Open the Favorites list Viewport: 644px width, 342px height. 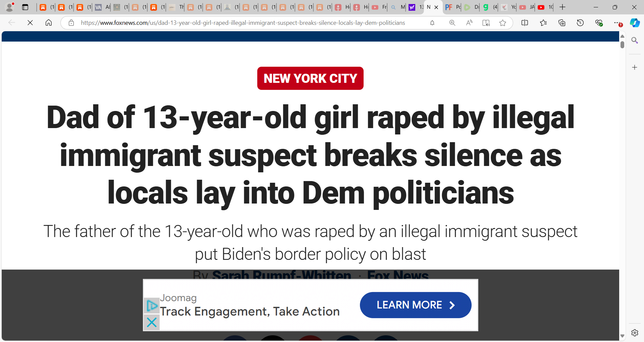543,23
